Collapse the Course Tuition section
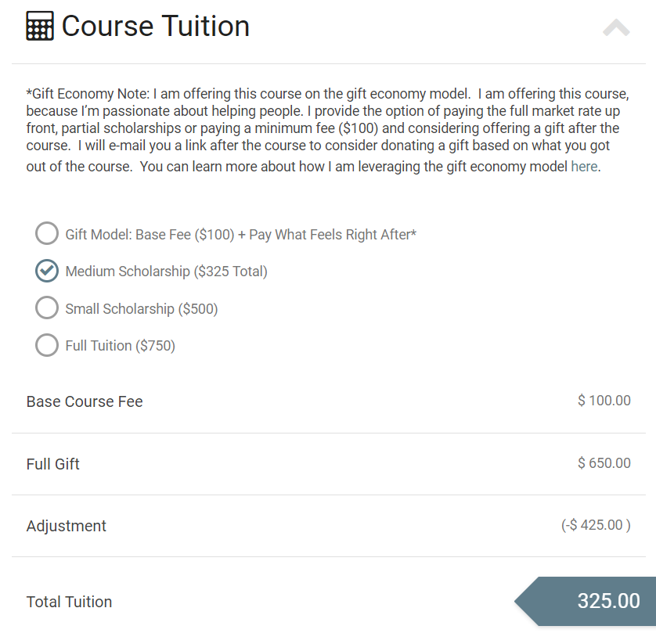The height and width of the screenshot is (644, 656). point(618,27)
